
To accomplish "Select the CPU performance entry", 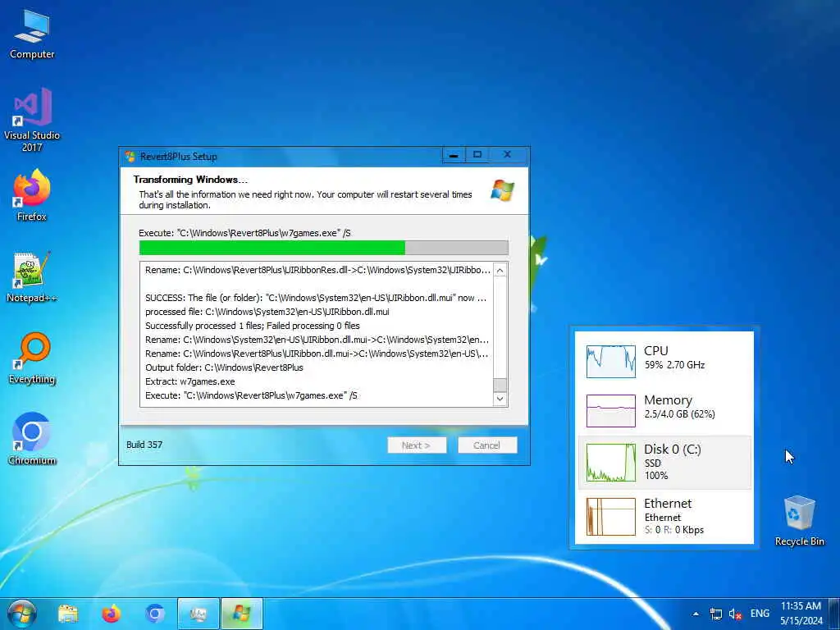I will click(x=664, y=361).
